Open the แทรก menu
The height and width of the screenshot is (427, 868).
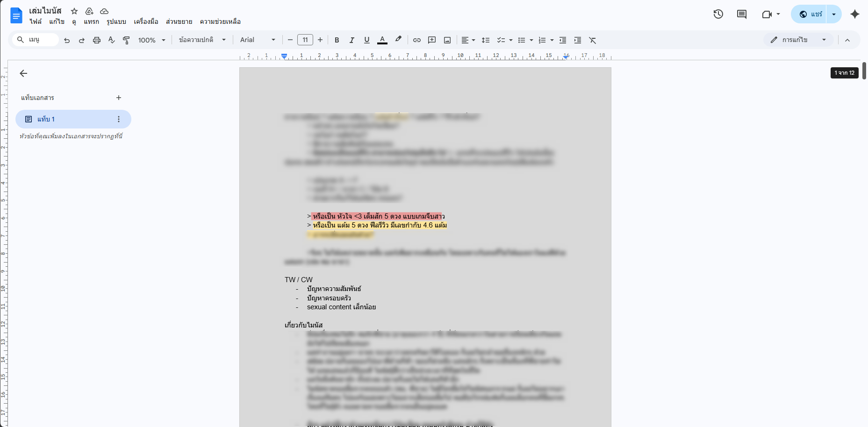[91, 21]
